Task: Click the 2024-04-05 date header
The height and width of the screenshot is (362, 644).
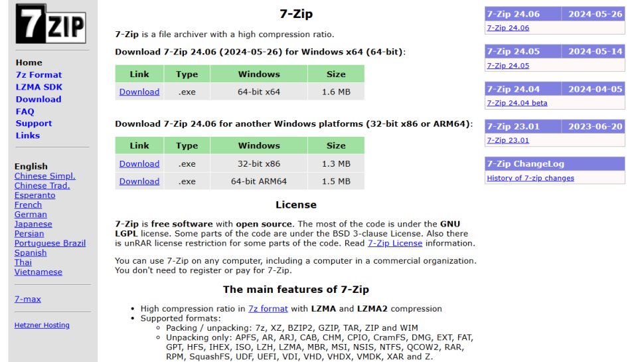Action: pos(593,89)
